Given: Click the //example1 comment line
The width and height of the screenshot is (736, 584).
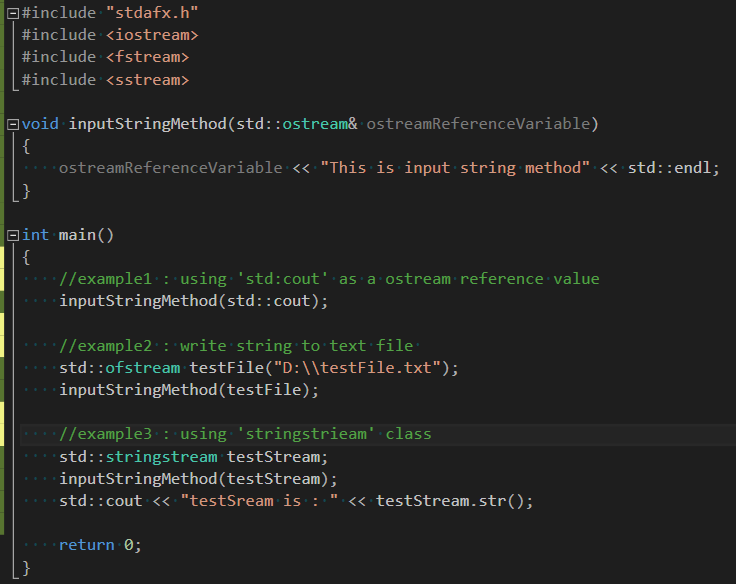Looking at the screenshot, I should [x=329, y=279].
